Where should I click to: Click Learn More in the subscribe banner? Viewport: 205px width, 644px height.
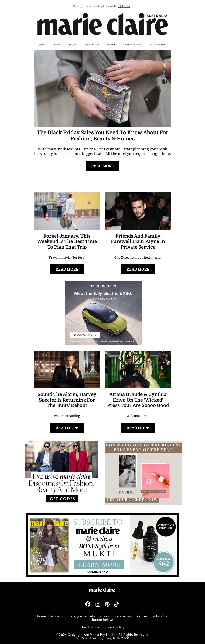(x=99, y=565)
